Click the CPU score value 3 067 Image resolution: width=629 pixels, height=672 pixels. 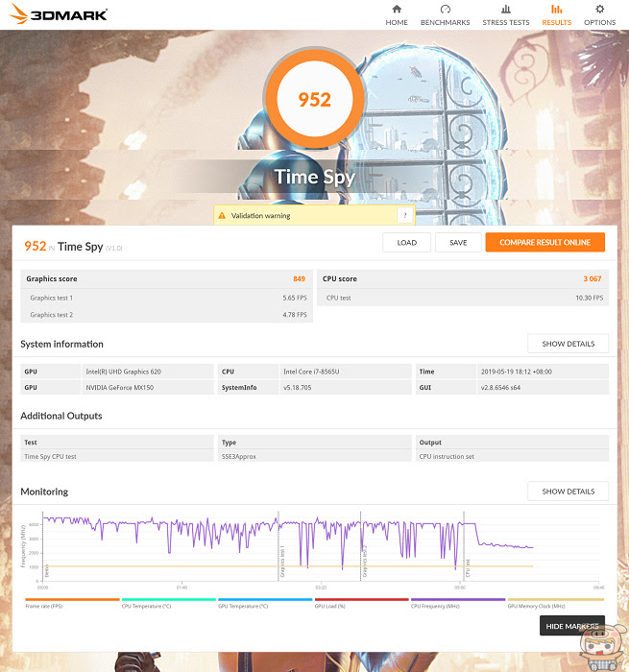point(593,278)
